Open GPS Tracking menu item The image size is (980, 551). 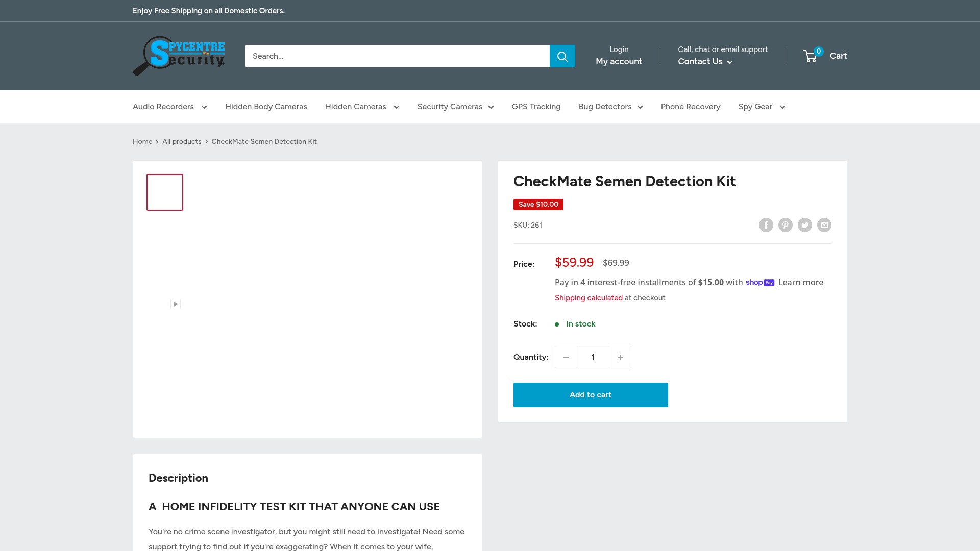(x=536, y=107)
